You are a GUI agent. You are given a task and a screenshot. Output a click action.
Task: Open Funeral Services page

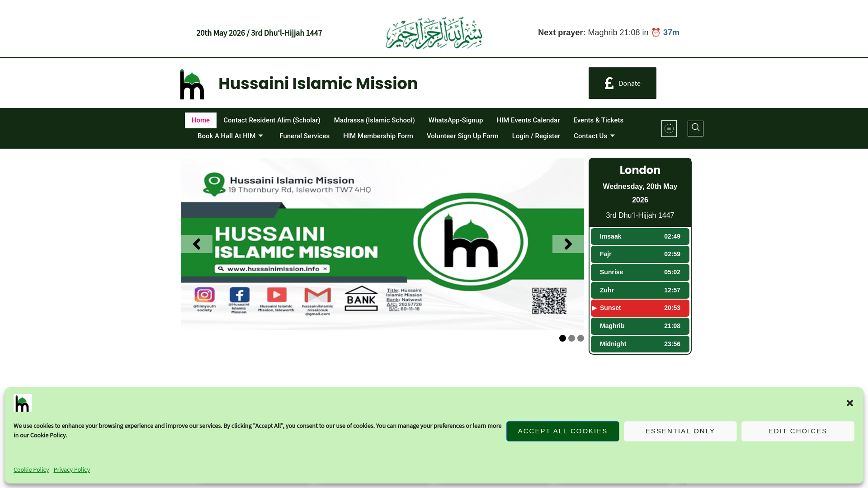[x=304, y=136]
